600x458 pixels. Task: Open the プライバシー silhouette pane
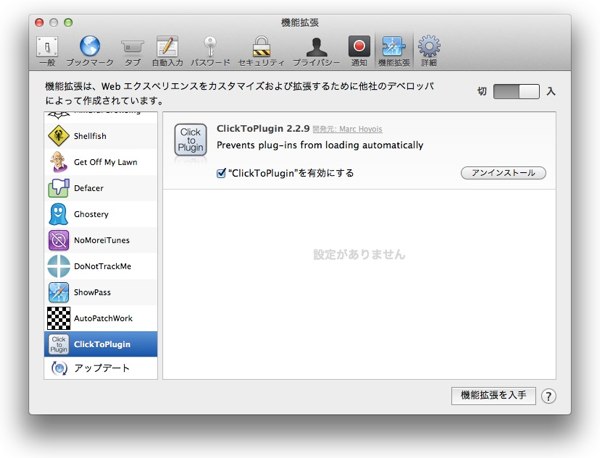click(316, 51)
